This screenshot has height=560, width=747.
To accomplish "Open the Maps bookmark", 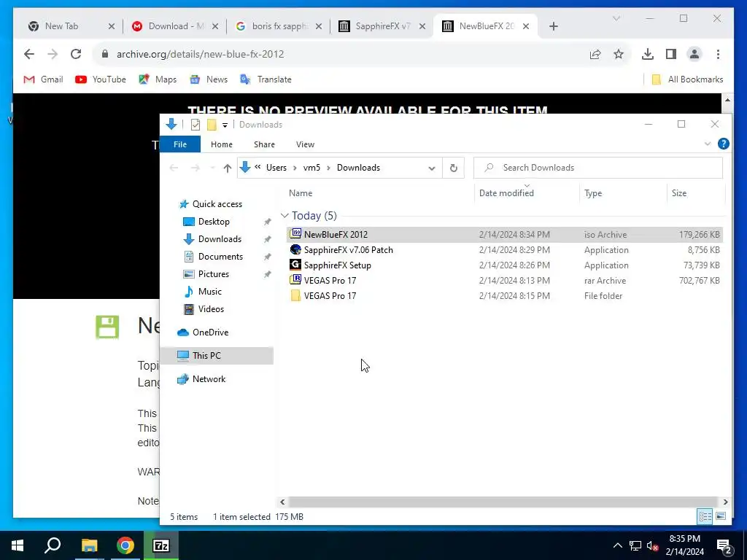I will pyautogui.click(x=158, y=79).
